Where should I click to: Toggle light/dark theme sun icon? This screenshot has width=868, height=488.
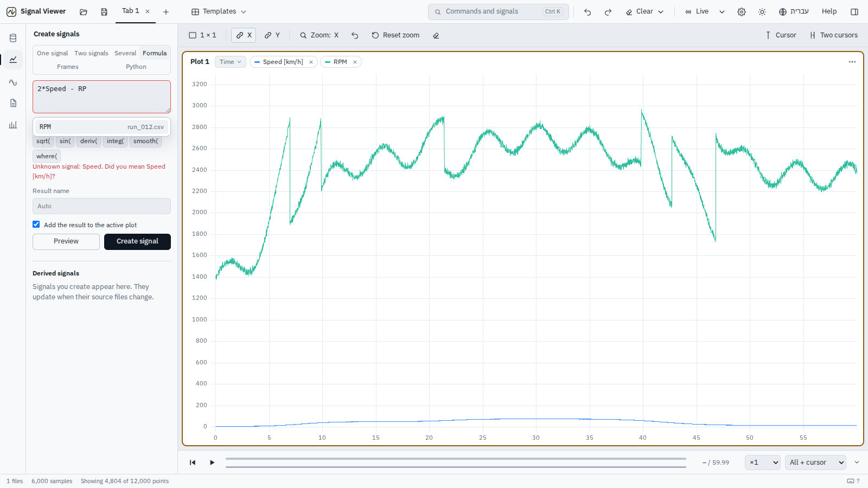pos(762,11)
